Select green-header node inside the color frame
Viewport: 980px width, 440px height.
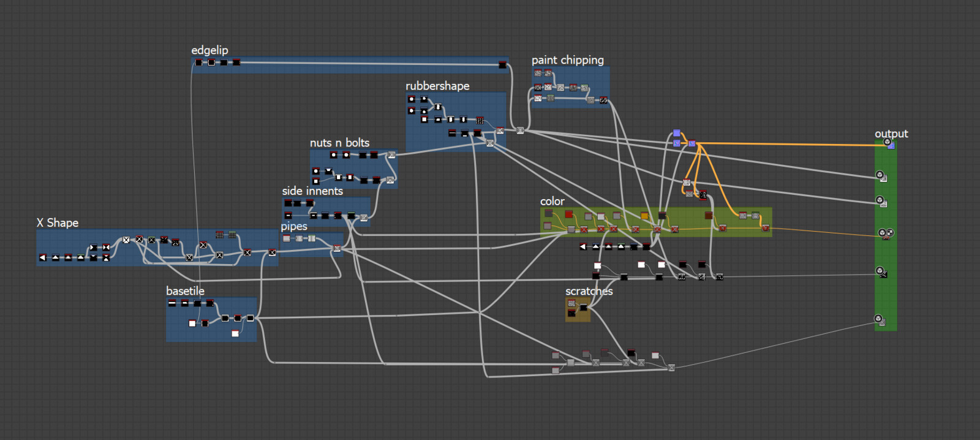[755, 215]
